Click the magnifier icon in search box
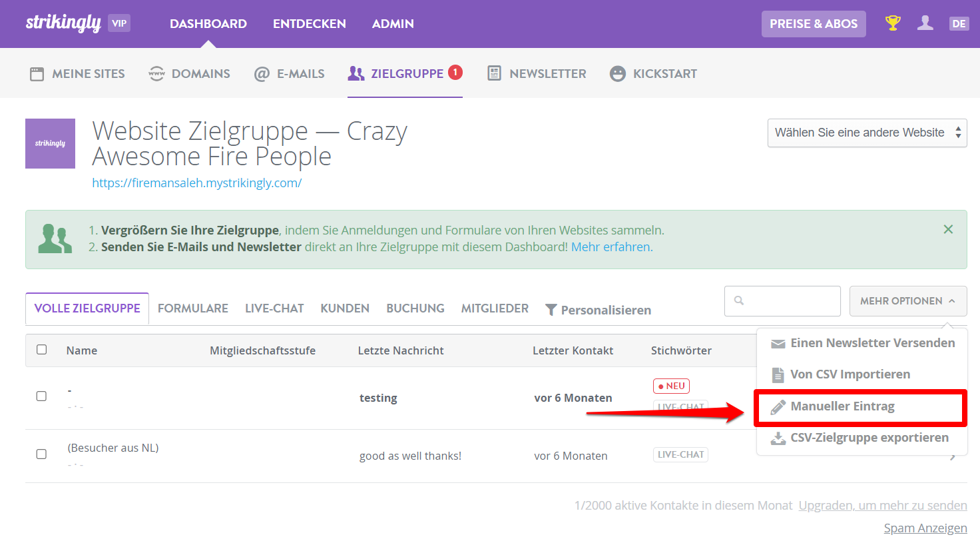Viewport: 980px width, 545px height. 739,300
